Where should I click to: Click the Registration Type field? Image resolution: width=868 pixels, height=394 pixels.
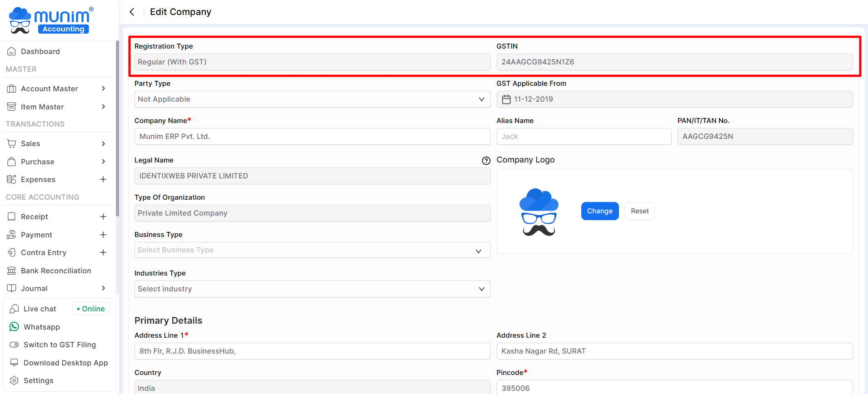312,62
